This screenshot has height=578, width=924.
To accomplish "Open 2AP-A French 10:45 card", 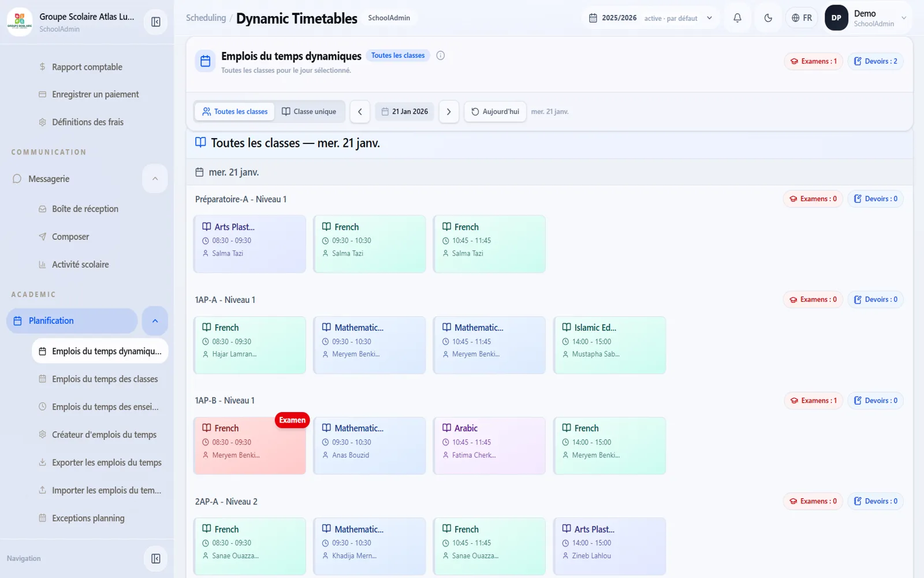I will (x=490, y=546).
